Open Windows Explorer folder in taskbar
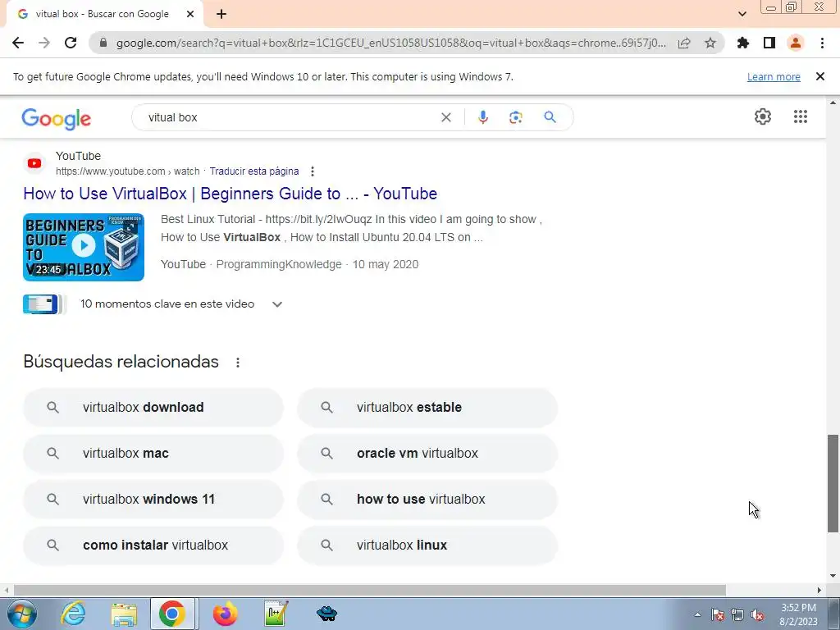Image resolution: width=840 pixels, height=630 pixels. pyautogui.click(x=124, y=614)
